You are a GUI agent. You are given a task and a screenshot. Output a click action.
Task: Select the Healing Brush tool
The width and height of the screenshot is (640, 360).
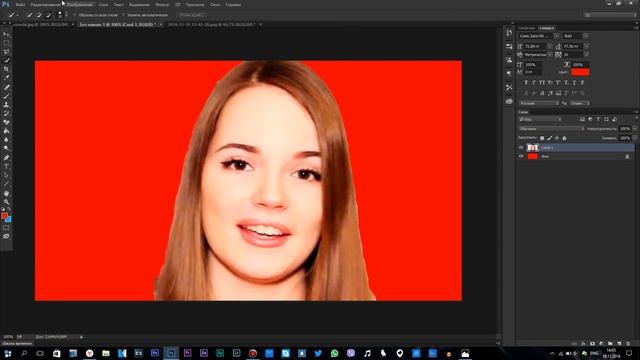click(6, 87)
